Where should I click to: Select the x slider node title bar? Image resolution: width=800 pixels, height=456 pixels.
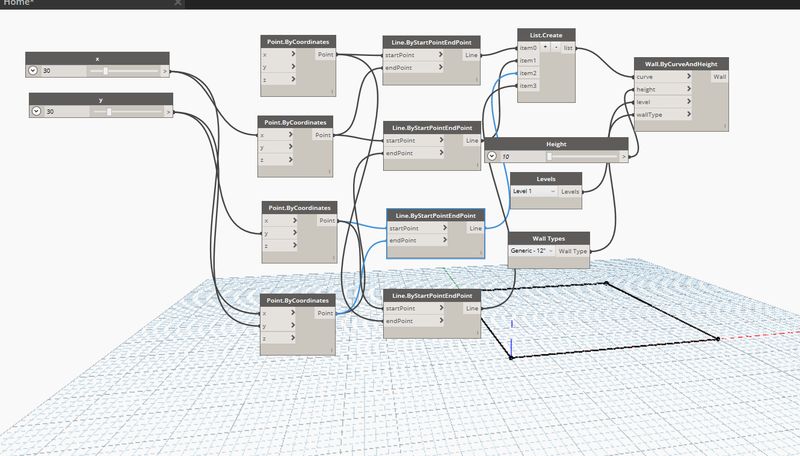click(97, 58)
